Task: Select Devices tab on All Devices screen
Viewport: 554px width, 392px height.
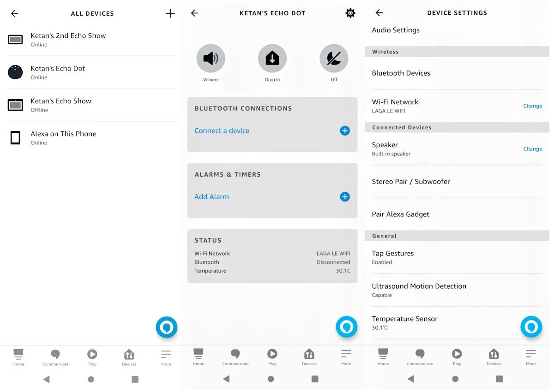Action: coord(129,357)
